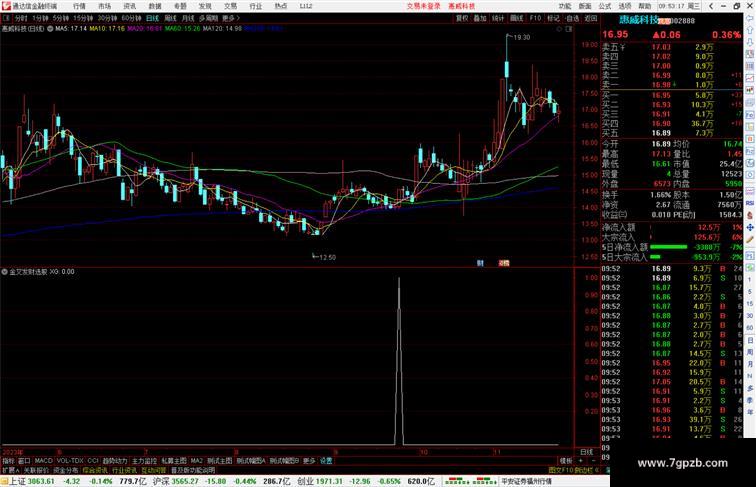Open the 交易 menu
Screen dimensions: 756x487
pos(230,6)
